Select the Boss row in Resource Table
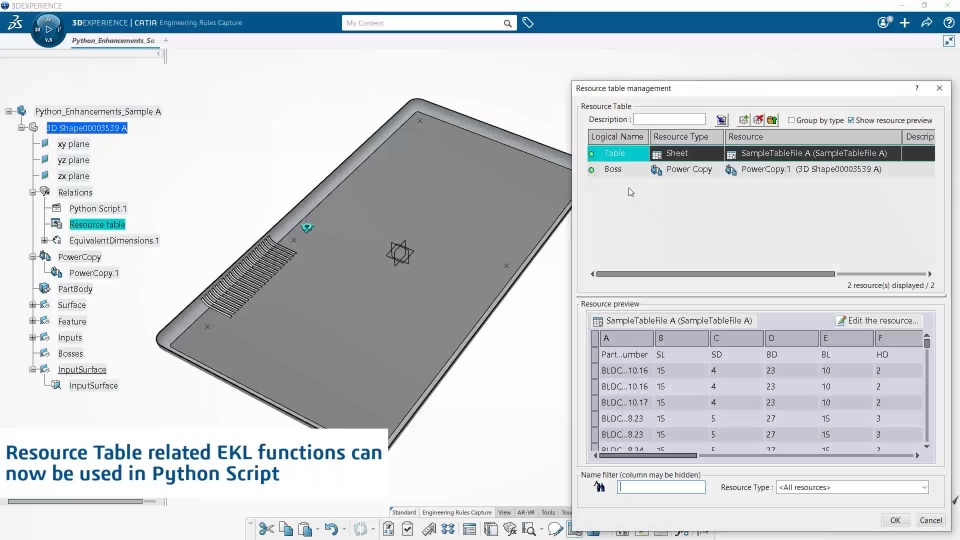Image resolution: width=960 pixels, height=540 pixels. pyautogui.click(x=761, y=169)
